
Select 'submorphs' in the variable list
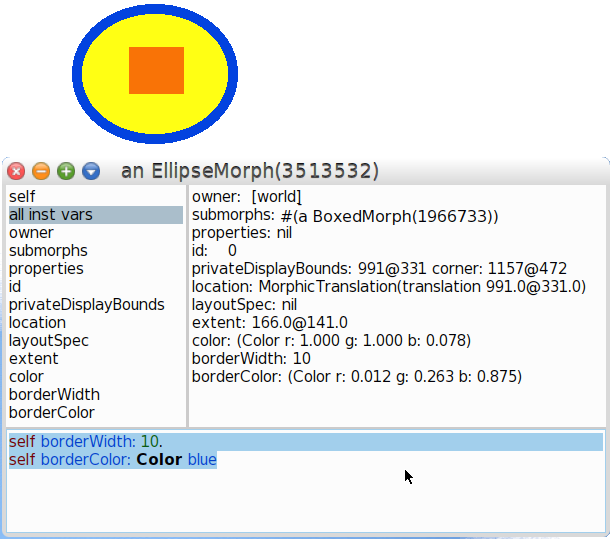click(x=48, y=251)
